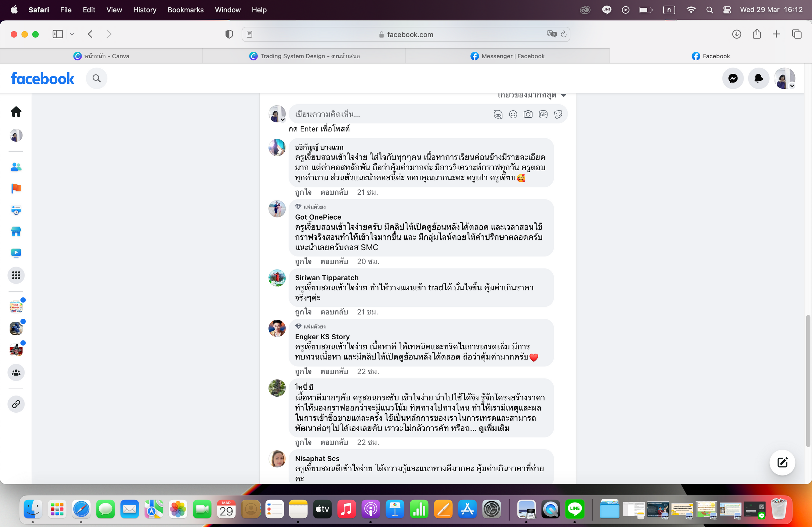Click the Facebook search magnifier icon
The height and width of the screenshot is (527, 812).
97,78
